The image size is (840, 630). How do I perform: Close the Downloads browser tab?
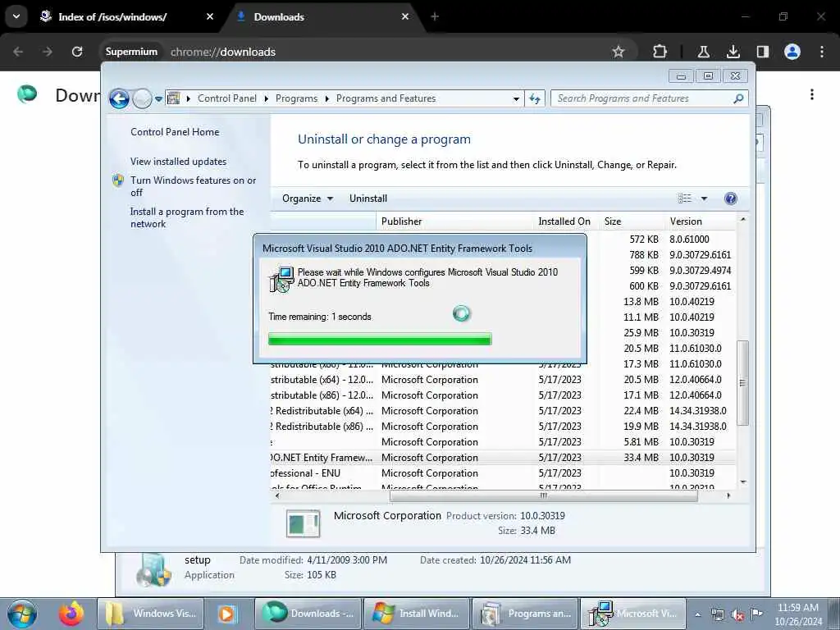coord(405,16)
